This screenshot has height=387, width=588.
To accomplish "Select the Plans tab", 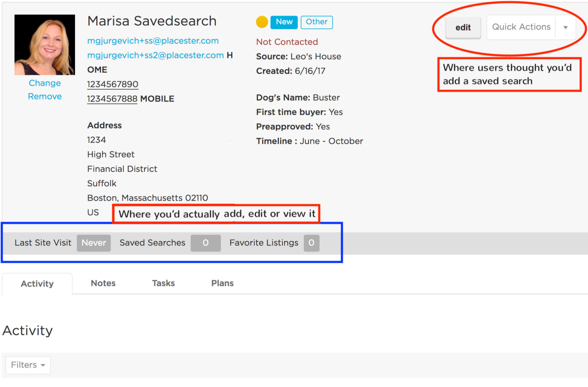I will [222, 283].
